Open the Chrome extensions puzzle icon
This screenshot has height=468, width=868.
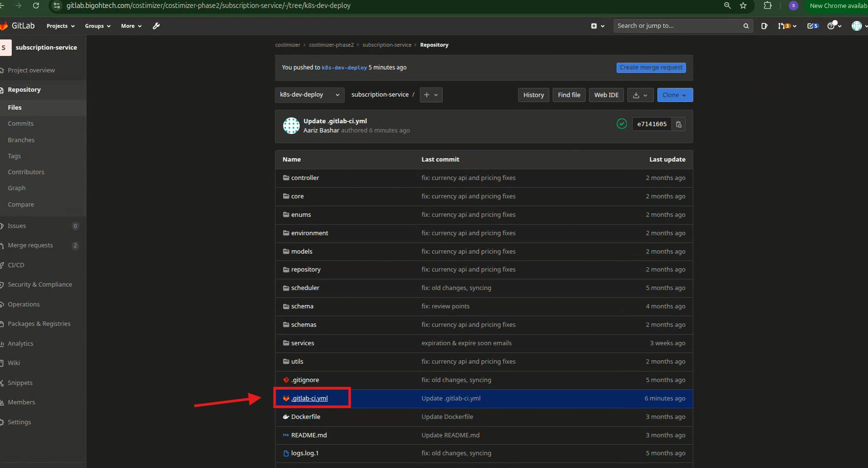click(x=767, y=6)
